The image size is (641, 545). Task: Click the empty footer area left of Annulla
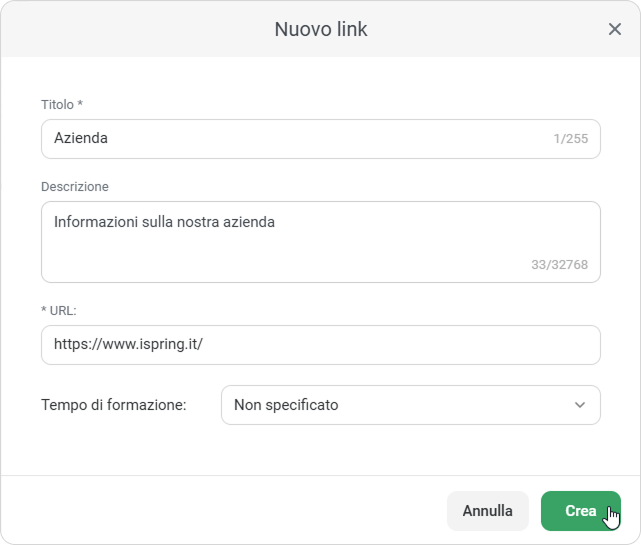(220, 510)
